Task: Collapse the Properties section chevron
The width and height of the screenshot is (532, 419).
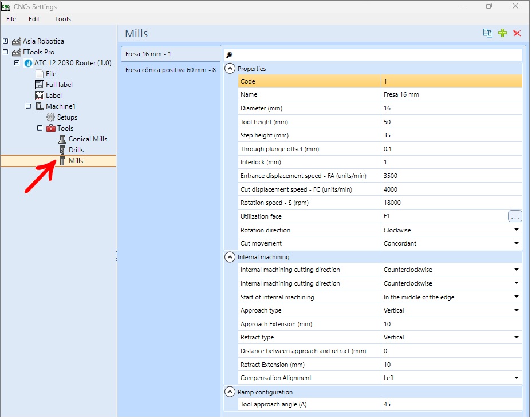Action: point(230,69)
